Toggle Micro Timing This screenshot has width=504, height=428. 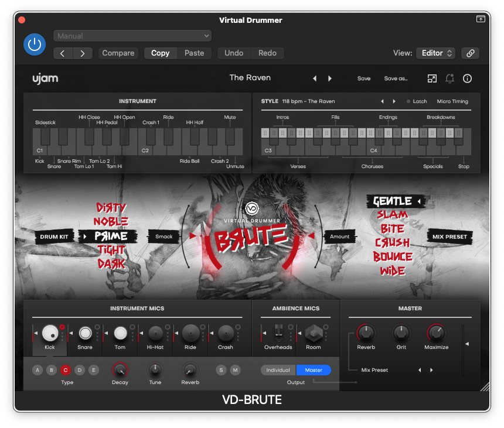452,101
